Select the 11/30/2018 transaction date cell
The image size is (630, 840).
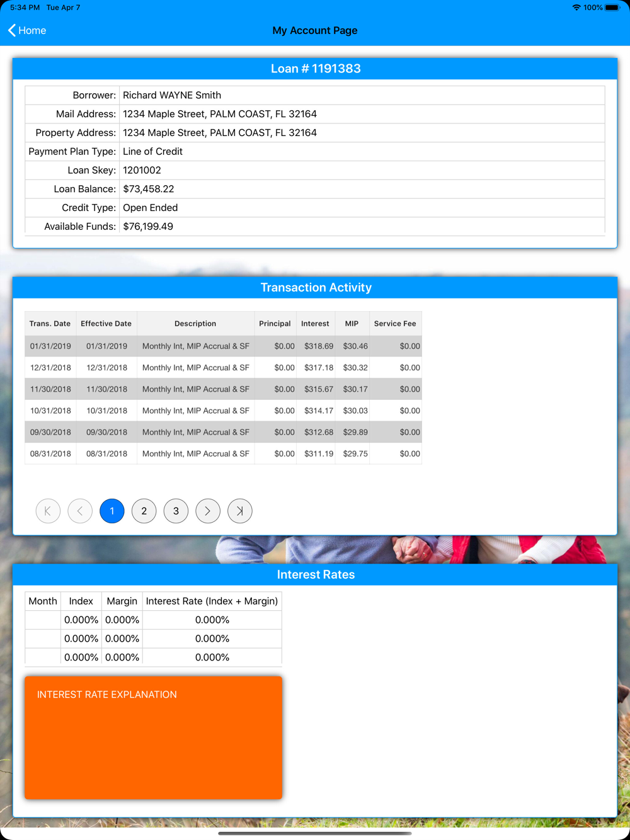50,389
